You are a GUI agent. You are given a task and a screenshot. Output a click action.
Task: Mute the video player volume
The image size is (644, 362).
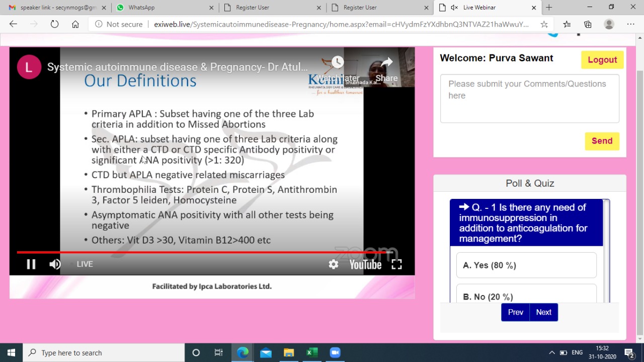[55, 264]
